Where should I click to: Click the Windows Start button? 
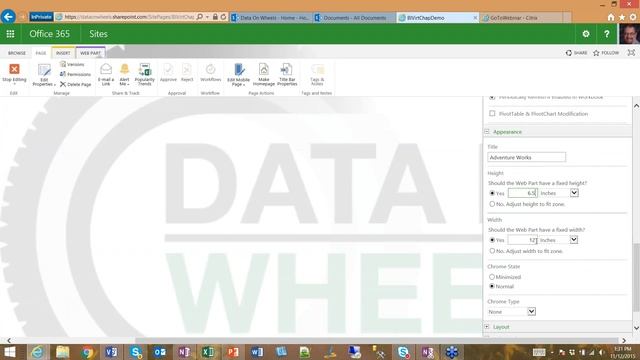point(10,352)
